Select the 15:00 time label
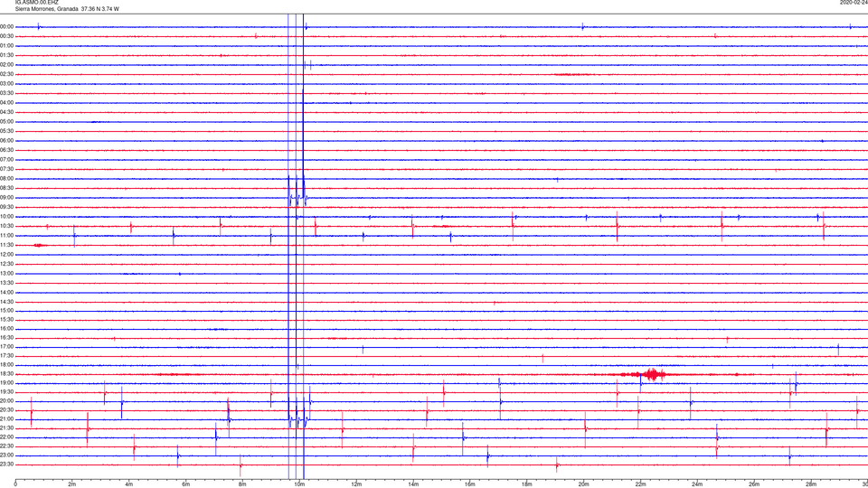Screen dimensions: 868x488 click(7, 311)
